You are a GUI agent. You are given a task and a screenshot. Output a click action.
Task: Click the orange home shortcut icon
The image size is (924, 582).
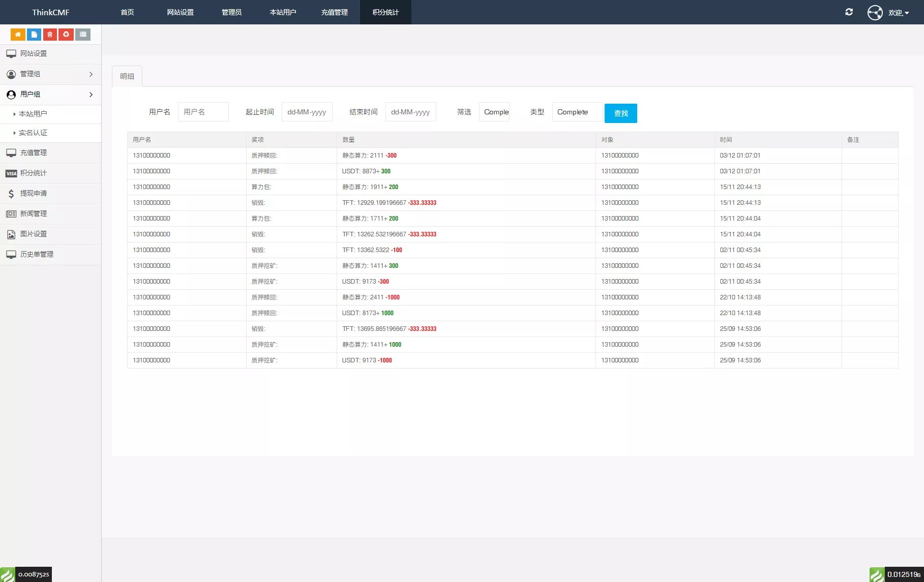coord(18,35)
